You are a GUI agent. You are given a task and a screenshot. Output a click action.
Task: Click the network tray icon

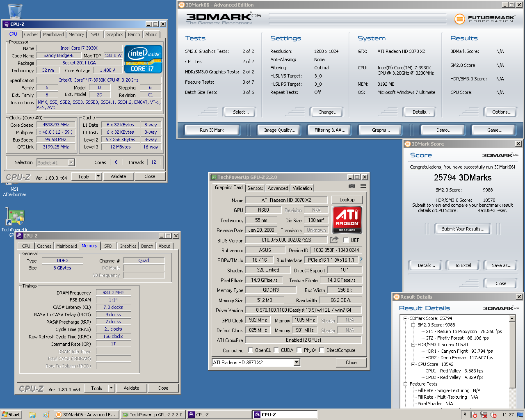coord(484,415)
